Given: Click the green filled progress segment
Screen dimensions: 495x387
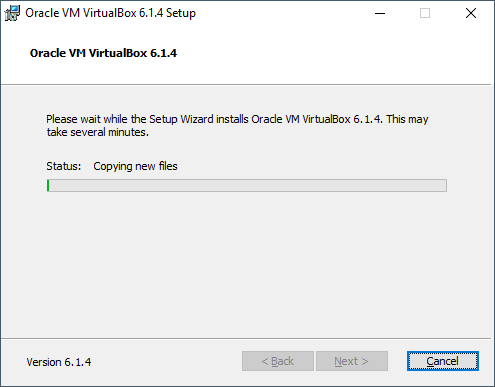Looking at the screenshot, I should (48, 185).
